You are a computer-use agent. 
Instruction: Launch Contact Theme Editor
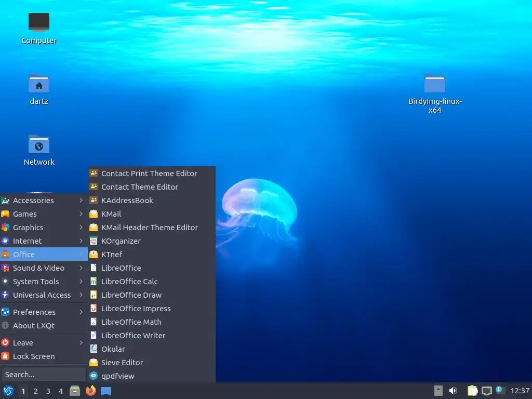[x=152, y=187]
